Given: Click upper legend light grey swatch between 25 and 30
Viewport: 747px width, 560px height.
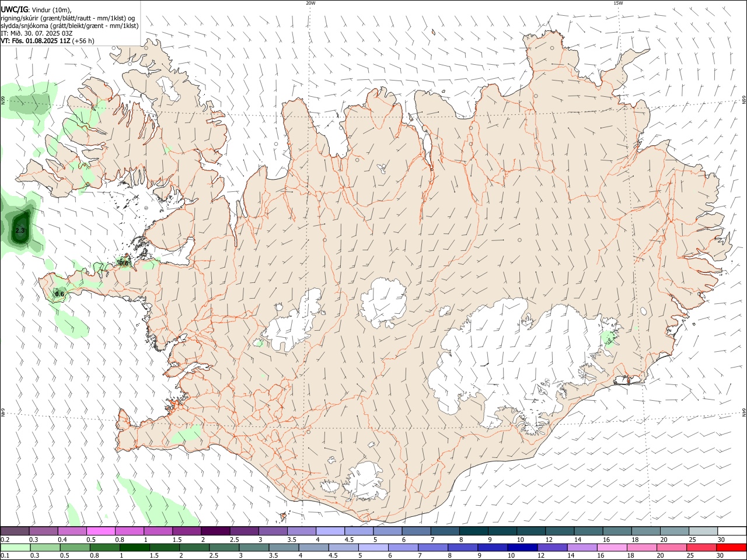Looking at the screenshot, I should click(703, 531).
